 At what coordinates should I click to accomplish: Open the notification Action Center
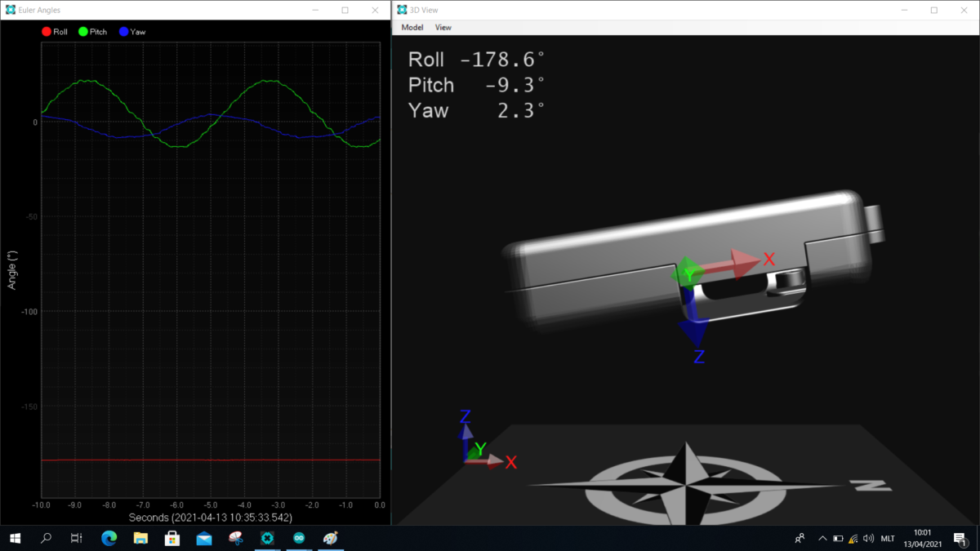[960, 539]
